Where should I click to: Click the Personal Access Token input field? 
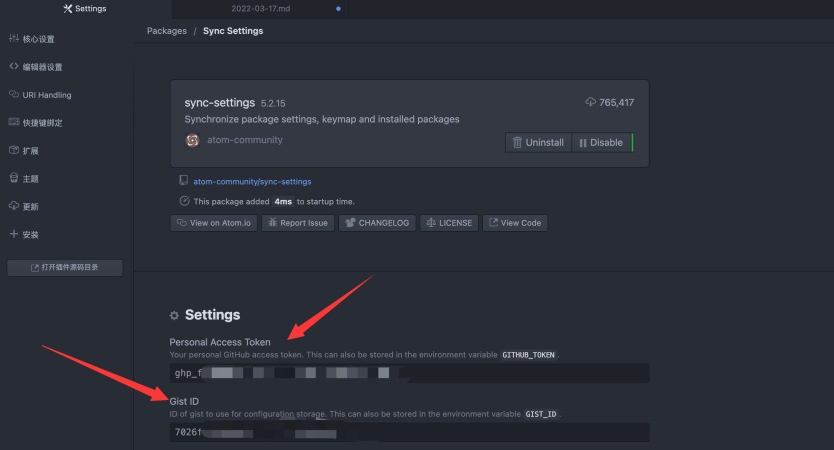[x=409, y=373]
